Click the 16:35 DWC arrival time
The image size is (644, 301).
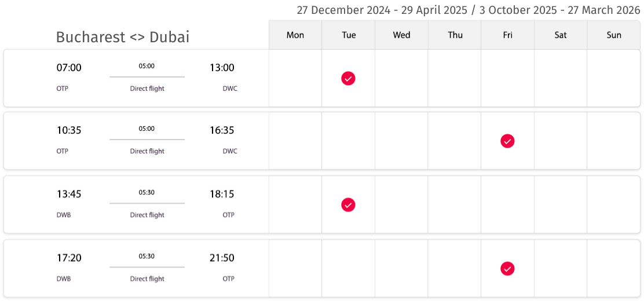222,131
